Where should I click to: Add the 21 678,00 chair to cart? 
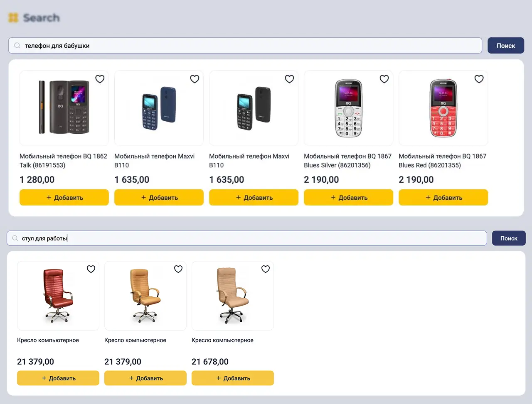point(232,378)
